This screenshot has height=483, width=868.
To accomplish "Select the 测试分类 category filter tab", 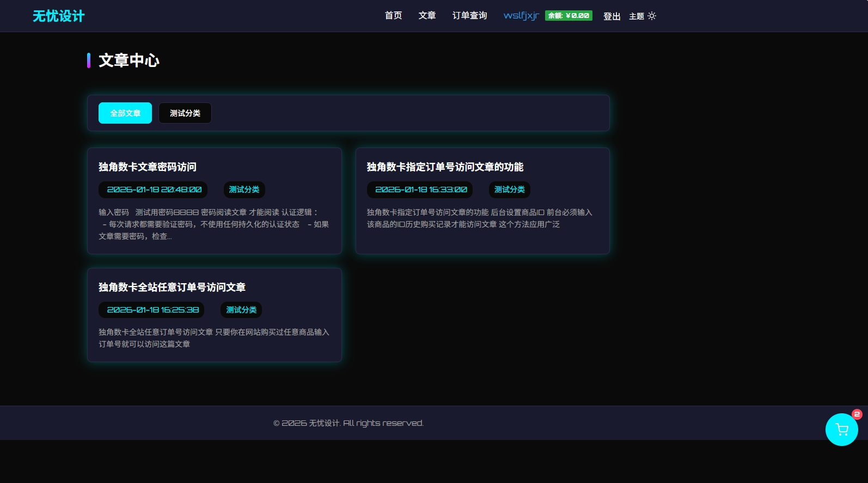I will pyautogui.click(x=185, y=113).
